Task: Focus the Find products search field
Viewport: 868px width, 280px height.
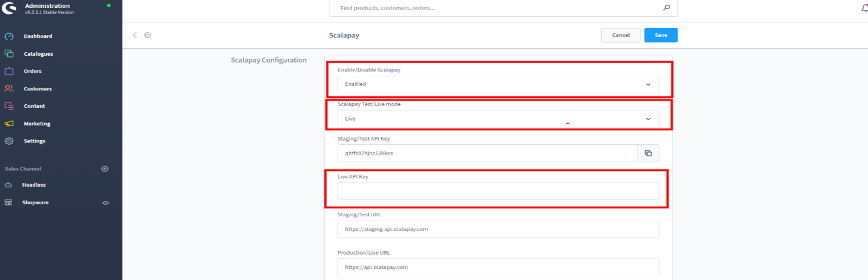Action: click(503, 8)
